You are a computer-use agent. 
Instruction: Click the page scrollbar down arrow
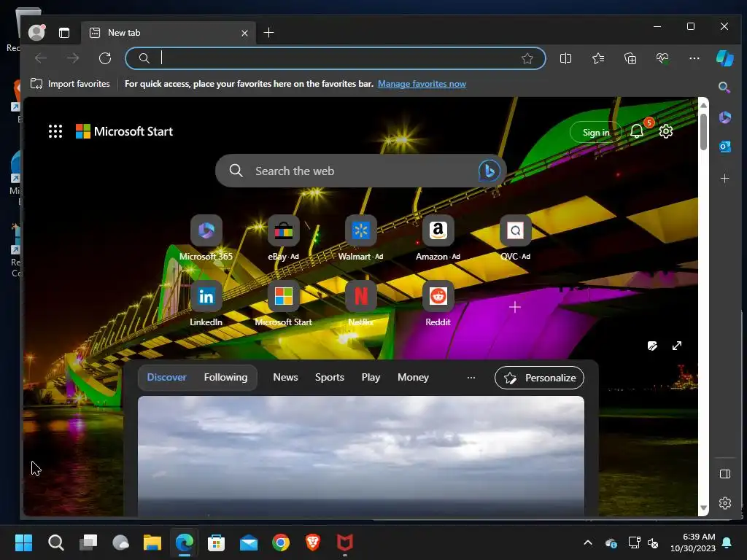(x=703, y=508)
